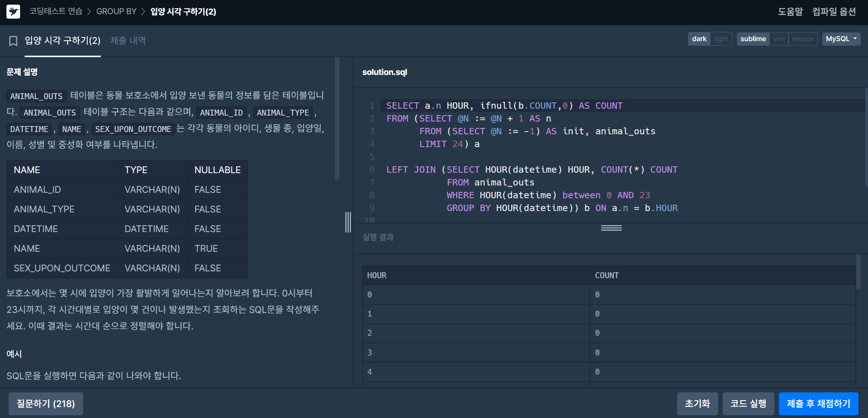Click the Programmers bird logo icon

(x=13, y=11)
